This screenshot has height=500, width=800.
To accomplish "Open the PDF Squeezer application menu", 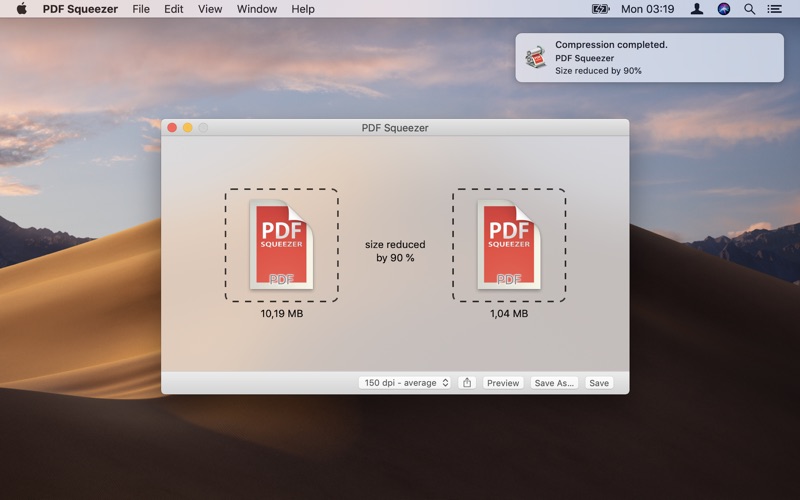I will [x=80, y=9].
